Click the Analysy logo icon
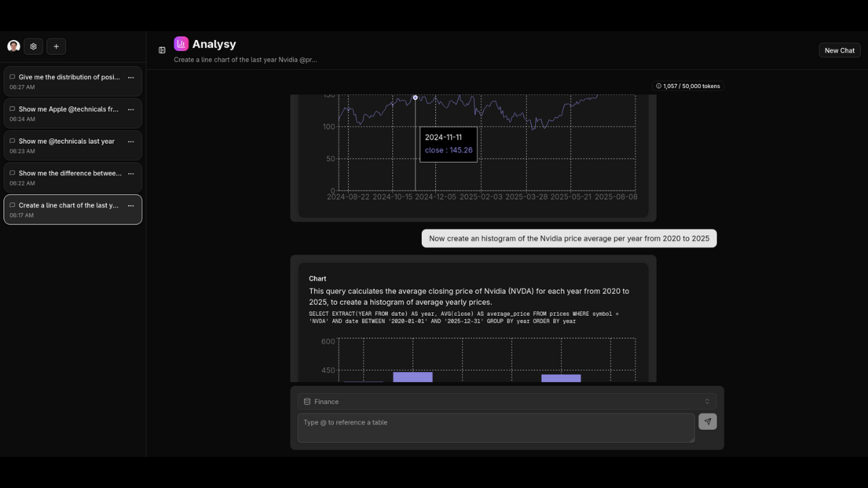 (181, 43)
